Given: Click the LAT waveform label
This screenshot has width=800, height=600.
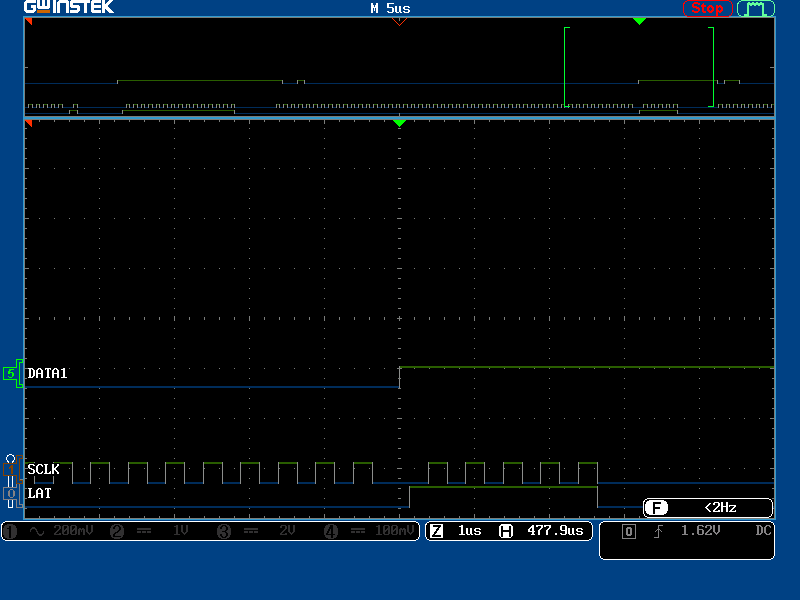Looking at the screenshot, I should coord(39,493).
